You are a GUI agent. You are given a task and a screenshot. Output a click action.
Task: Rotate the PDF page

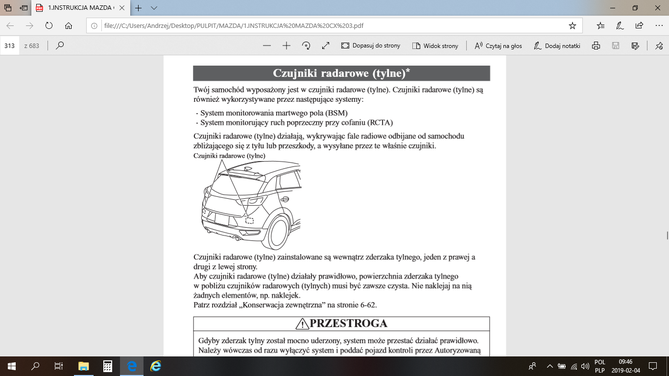point(306,46)
